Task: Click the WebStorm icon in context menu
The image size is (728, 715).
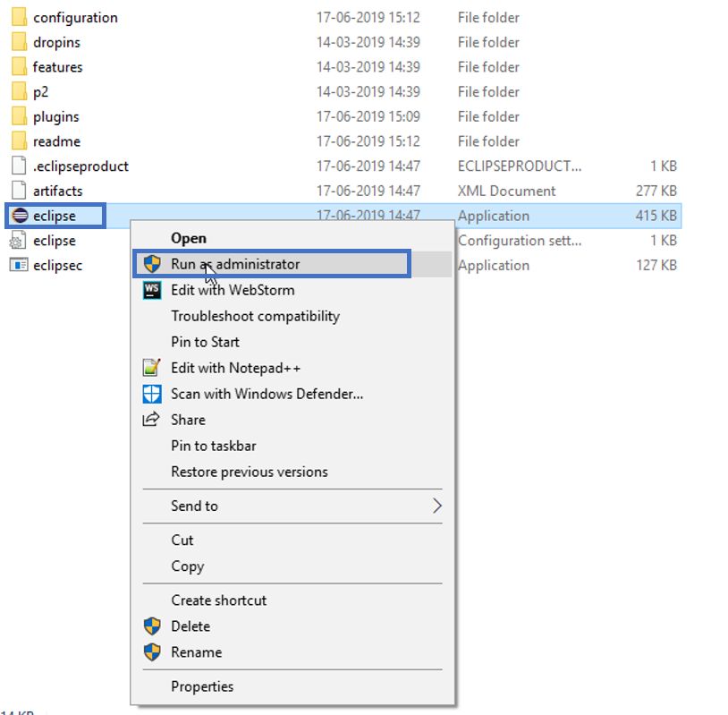Action: [152, 290]
